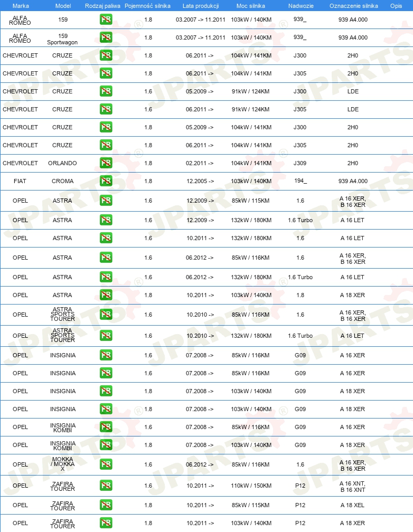Click 10.2010 -> in the Astra Sports Tourer 132kW row
This screenshot has width=413, height=532.
pyautogui.click(x=200, y=336)
